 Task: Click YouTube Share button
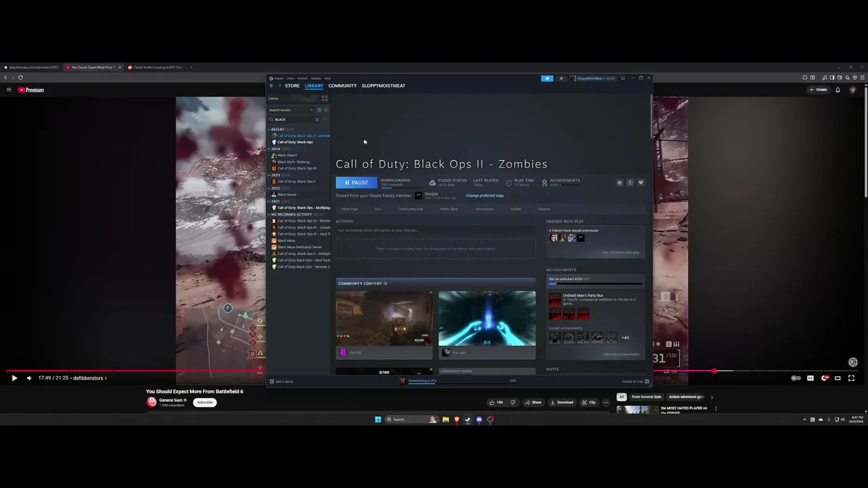click(x=532, y=402)
